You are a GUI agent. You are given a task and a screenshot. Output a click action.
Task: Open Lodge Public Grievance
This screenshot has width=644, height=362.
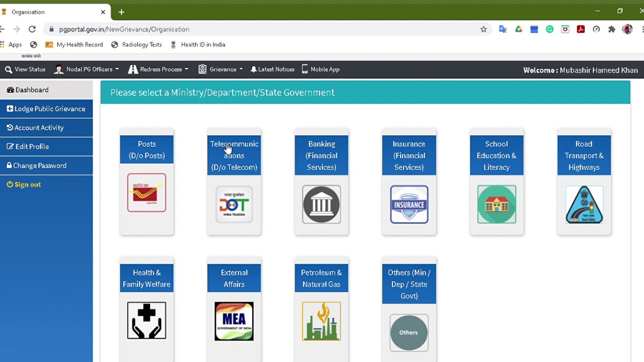[46, 109]
